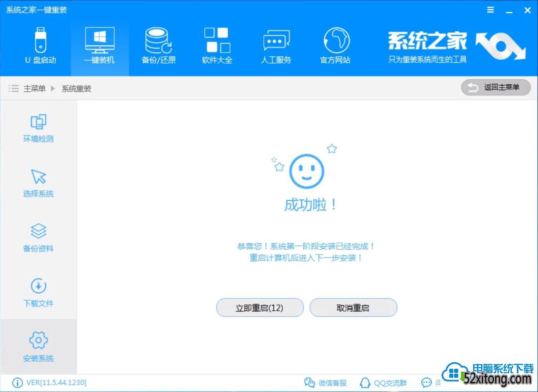The image size is (538, 392).
Task: Open the U盘启动 tab
Action: pos(40,46)
